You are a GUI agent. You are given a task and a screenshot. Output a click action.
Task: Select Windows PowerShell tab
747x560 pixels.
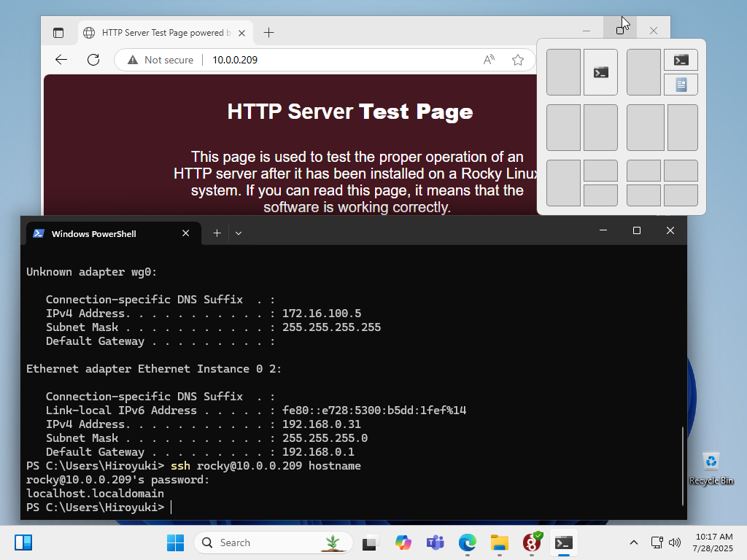pos(113,233)
